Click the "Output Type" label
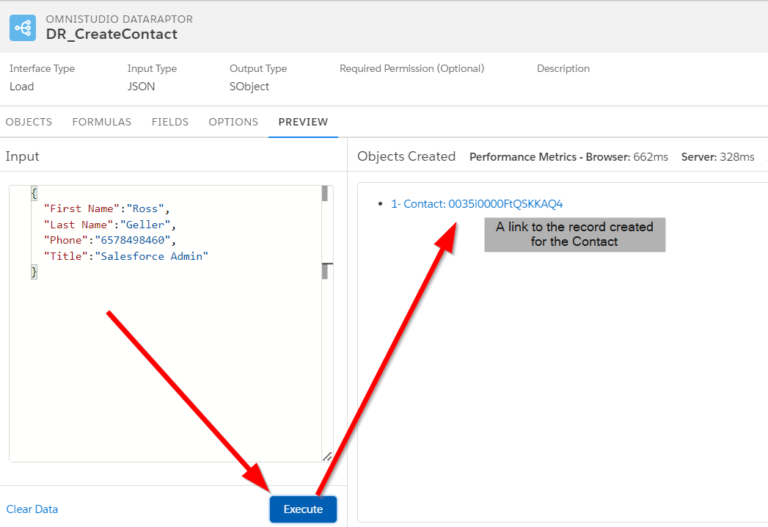This screenshot has height=527, width=768. [x=258, y=69]
